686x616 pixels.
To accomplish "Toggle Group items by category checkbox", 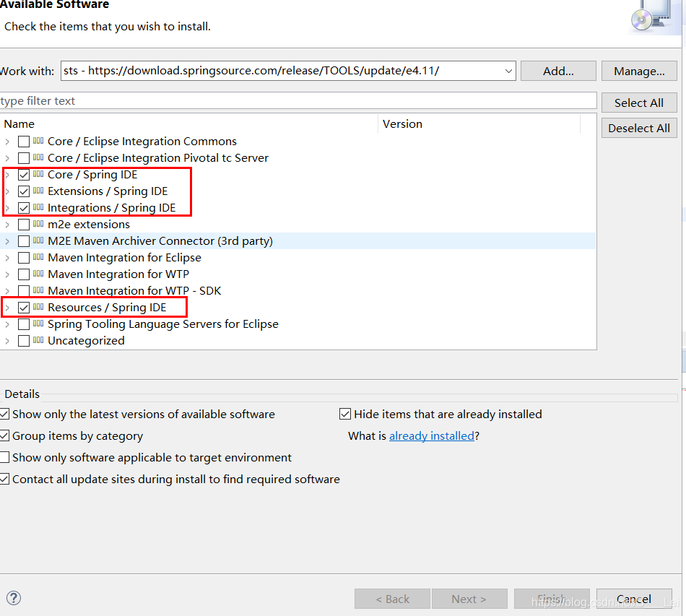I will coord(4,435).
